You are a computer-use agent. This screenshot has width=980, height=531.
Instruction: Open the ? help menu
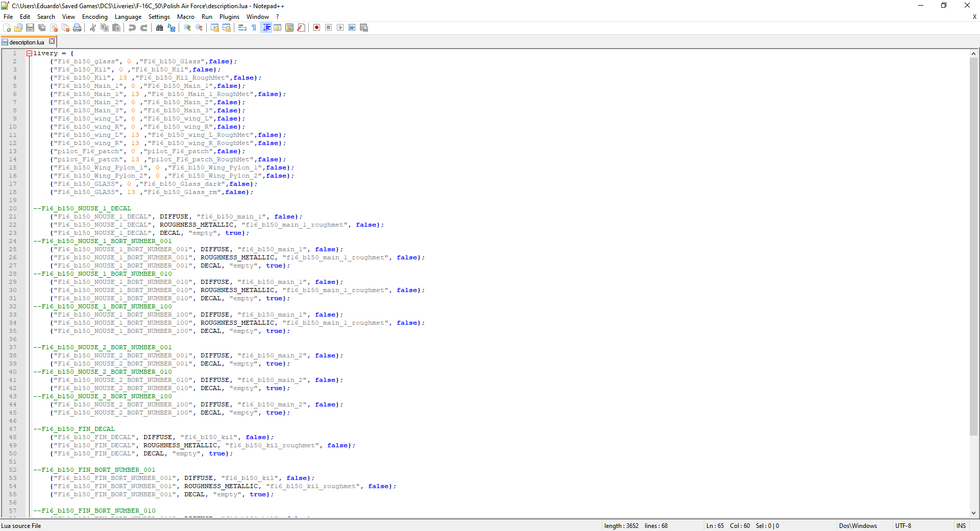[x=278, y=17]
